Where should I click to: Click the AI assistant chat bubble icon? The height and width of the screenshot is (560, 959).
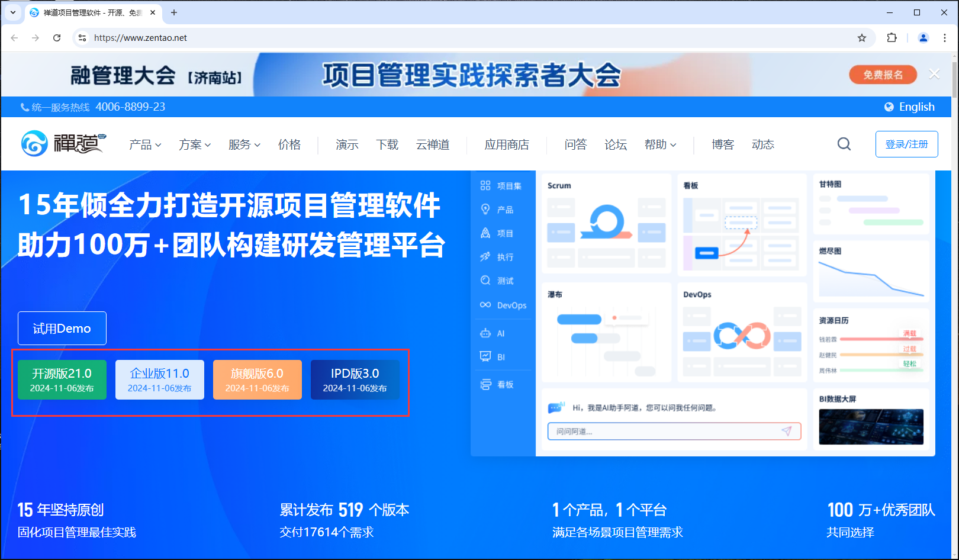click(x=556, y=407)
